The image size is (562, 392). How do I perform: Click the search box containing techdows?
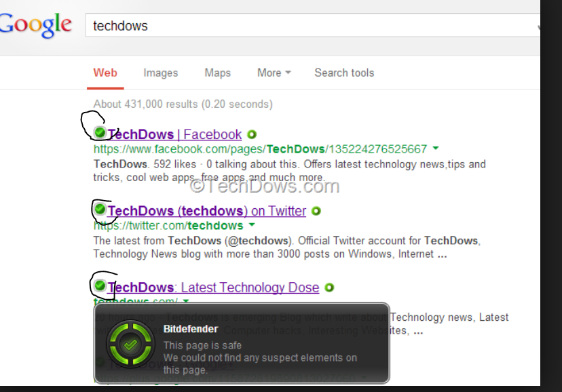click(312, 25)
